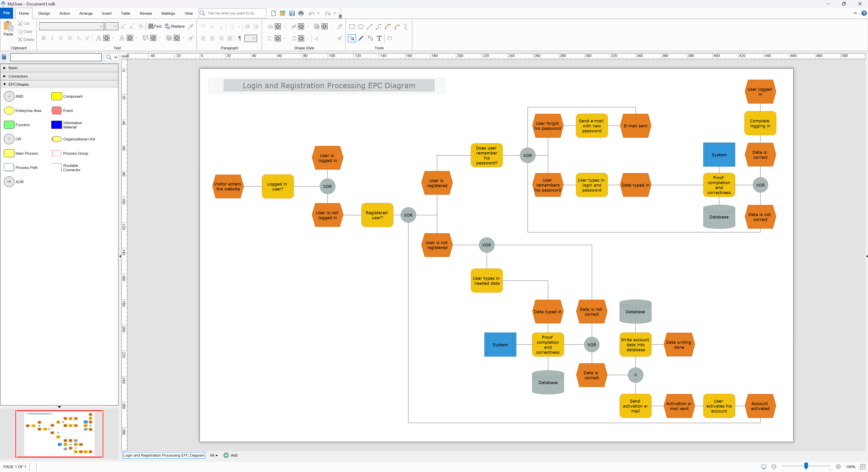868x472 pixels.
Task: Select the Rectangle drawing tool
Action: tap(352, 27)
